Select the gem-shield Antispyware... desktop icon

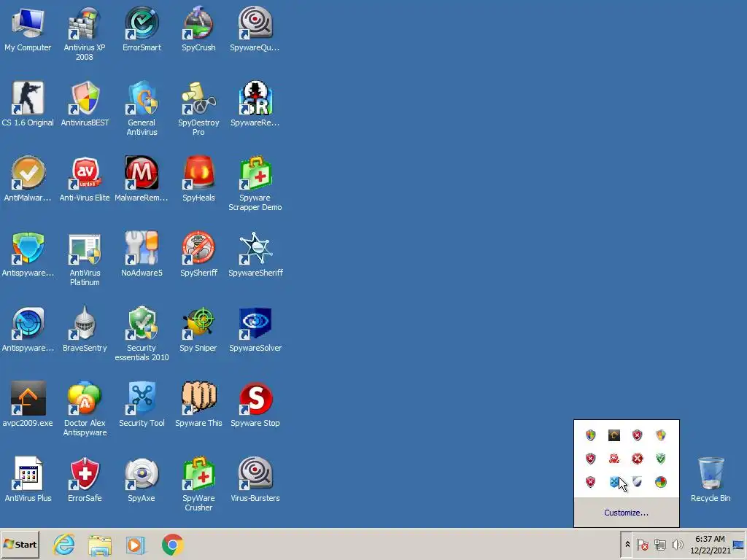click(28, 254)
